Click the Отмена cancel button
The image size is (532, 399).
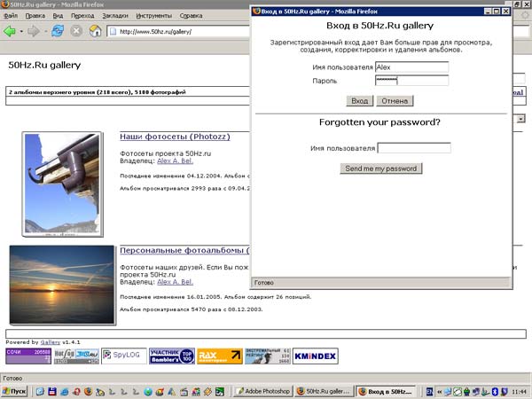(395, 101)
